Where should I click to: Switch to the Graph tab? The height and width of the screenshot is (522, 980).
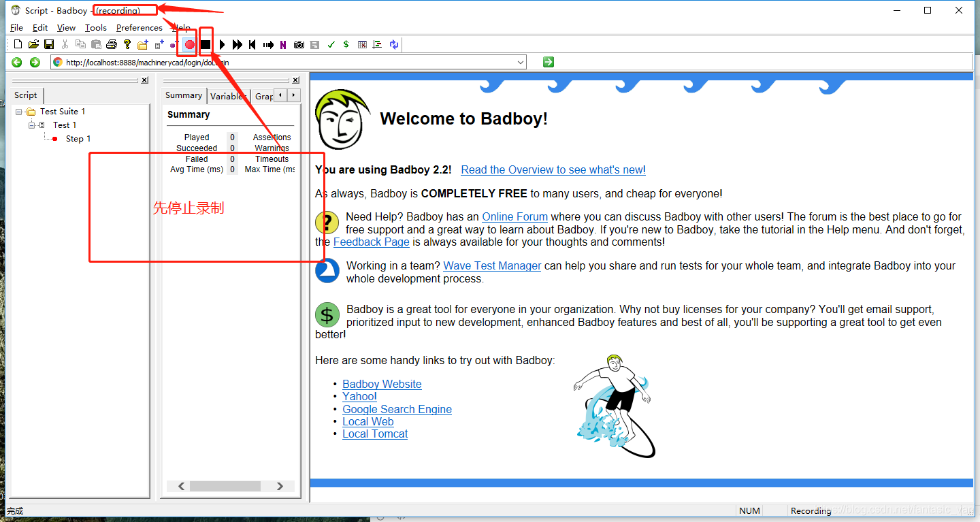tap(263, 96)
